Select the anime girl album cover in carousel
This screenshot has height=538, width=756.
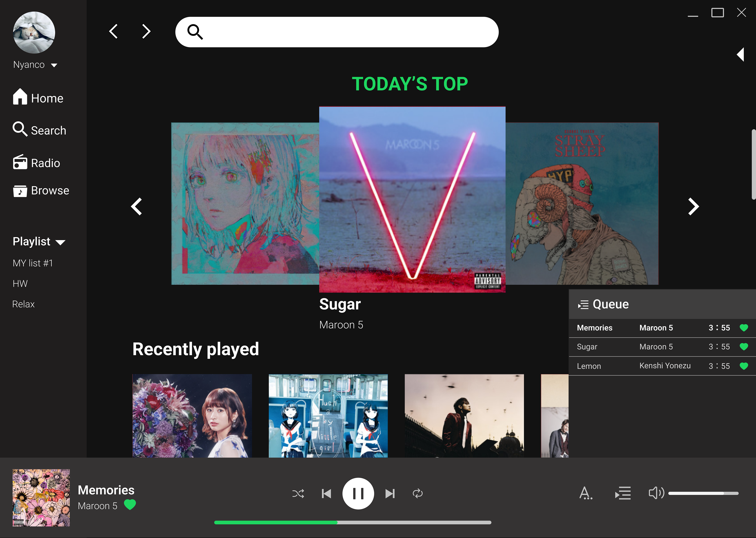pos(245,203)
